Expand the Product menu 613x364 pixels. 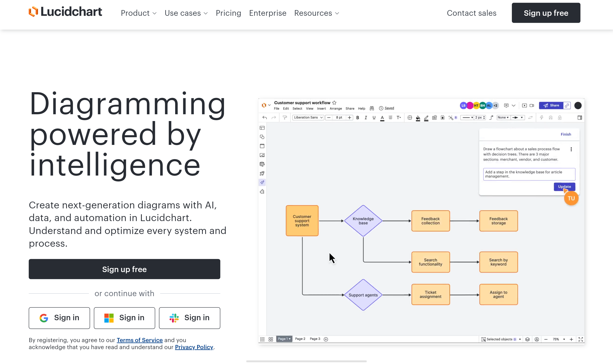139,13
